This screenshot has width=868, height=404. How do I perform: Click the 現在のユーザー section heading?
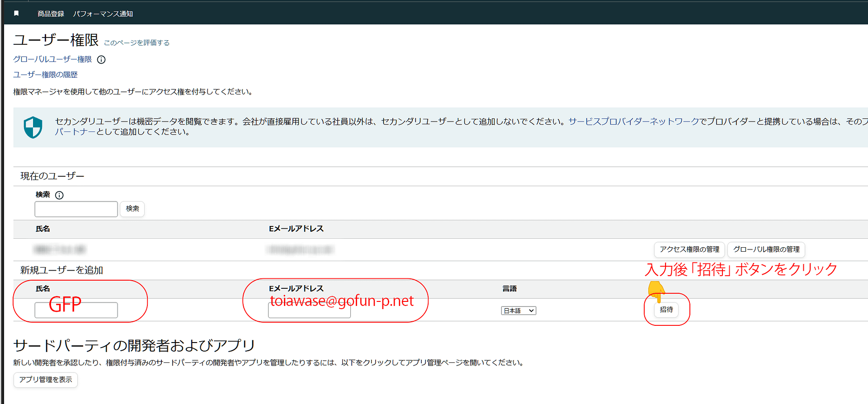click(x=52, y=176)
